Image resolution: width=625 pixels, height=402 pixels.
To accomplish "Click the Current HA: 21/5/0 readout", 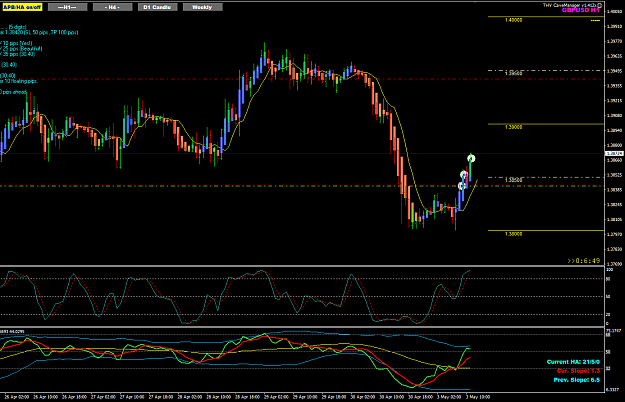I will [x=573, y=362].
